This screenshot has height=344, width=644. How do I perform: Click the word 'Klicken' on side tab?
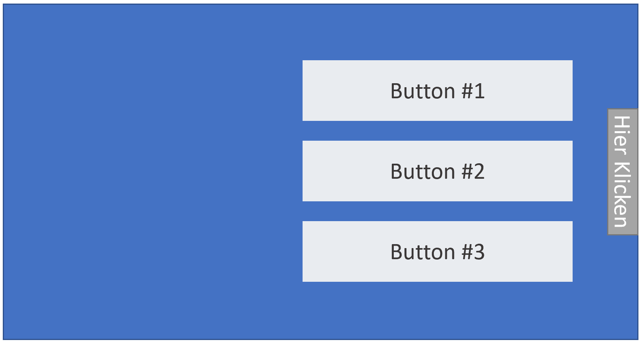pos(622,194)
